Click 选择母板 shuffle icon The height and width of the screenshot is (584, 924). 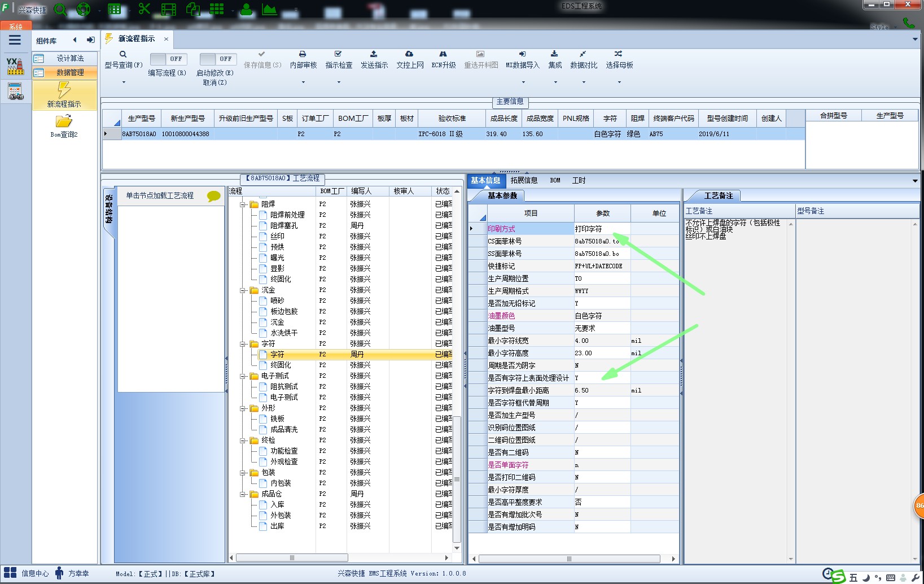619,60
